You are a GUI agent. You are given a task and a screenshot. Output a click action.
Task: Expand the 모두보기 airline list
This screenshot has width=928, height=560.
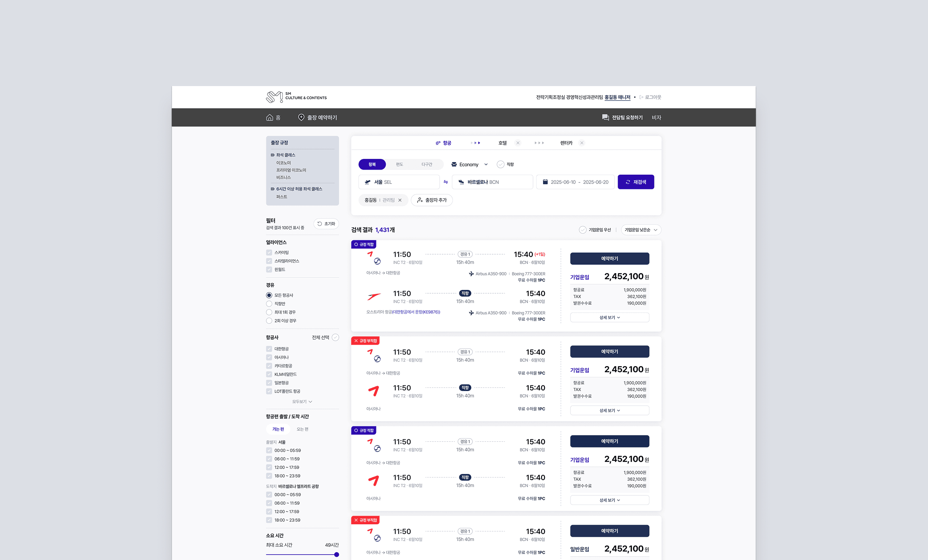point(302,401)
